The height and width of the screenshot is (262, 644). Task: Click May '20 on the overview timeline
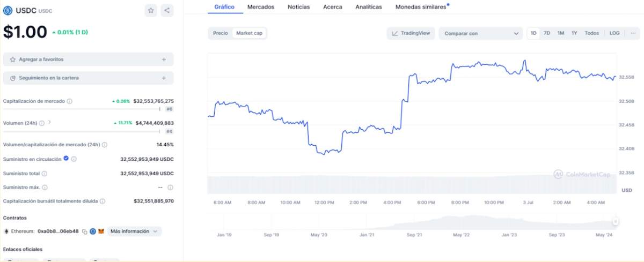pos(319,235)
